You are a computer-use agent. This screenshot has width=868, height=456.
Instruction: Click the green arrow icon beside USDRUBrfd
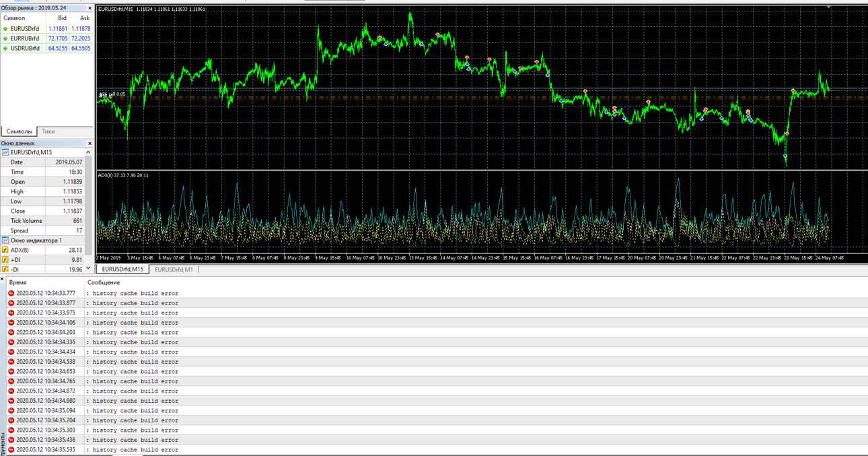coord(5,48)
